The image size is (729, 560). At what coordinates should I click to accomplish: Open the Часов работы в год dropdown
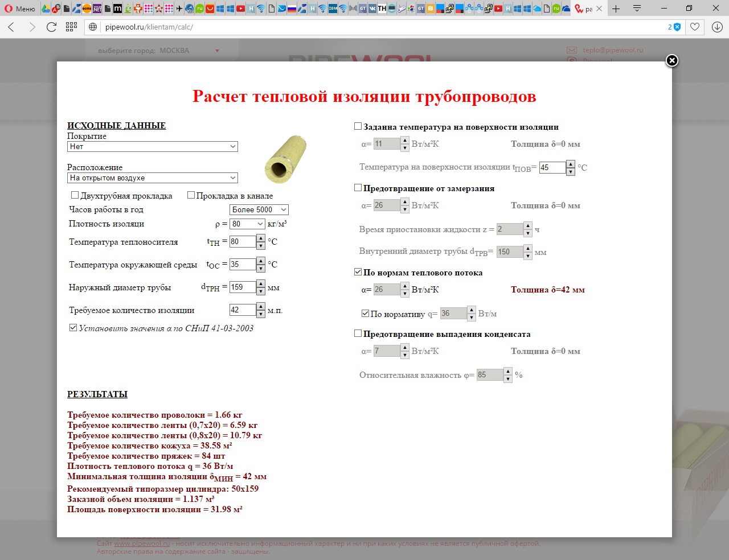coord(259,209)
